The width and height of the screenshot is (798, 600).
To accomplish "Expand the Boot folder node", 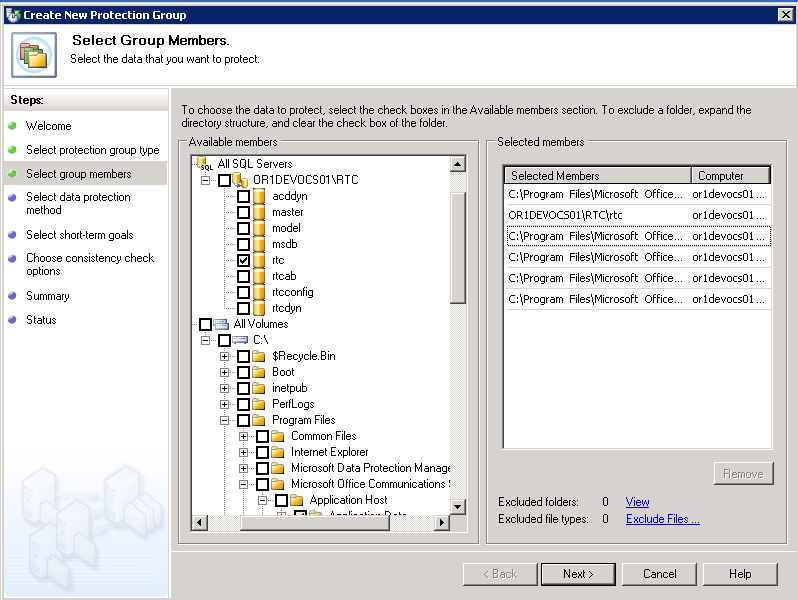I will point(224,373).
